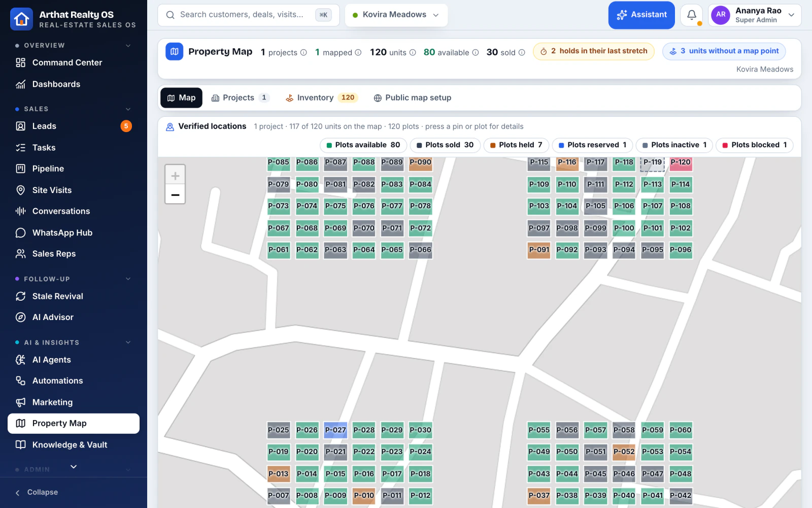812x508 pixels.
Task: Switch to the Inventory tab
Action: [x=321, y=98]
